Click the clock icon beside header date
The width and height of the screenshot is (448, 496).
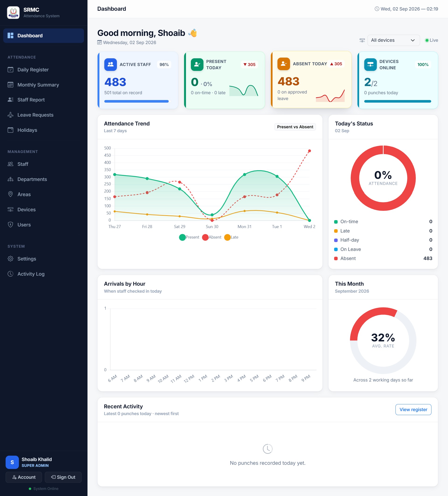pyautogui.click(x=377, y=9)
